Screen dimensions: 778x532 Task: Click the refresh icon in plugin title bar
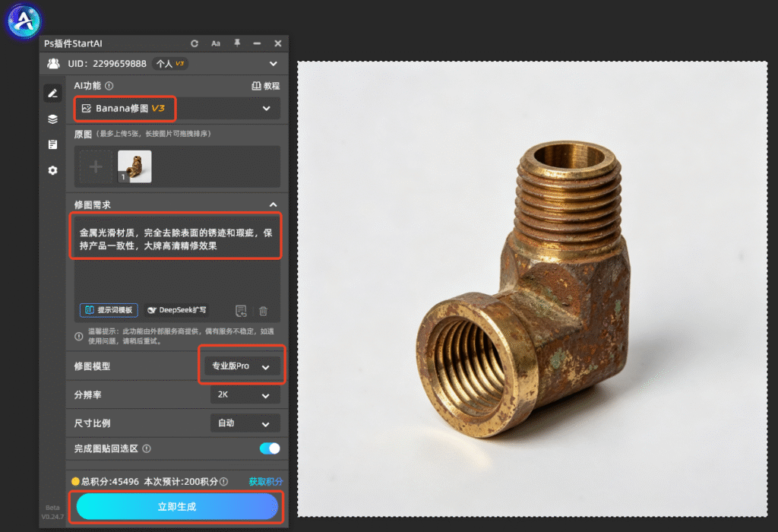click(194, 43)
